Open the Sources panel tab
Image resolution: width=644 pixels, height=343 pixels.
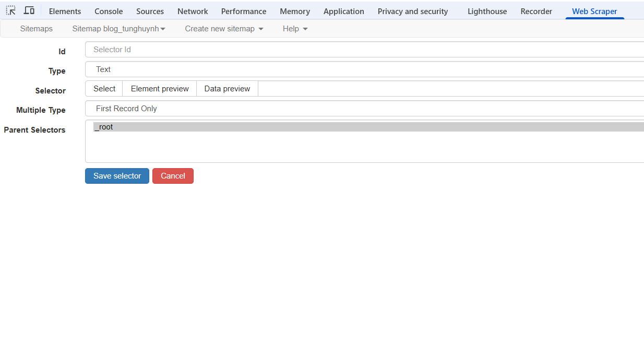point(150,11)
